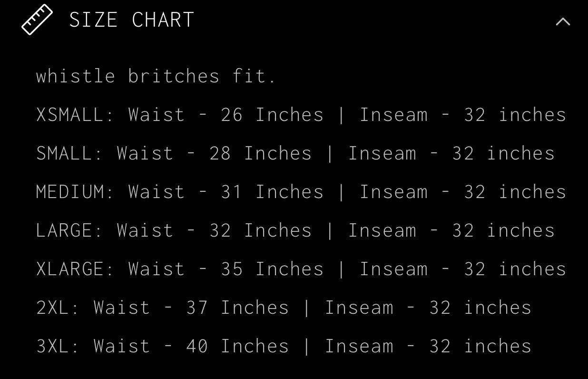Click the "whistle britches fit." description text
The height and width of the screenshot is (379, 588).
156,76
